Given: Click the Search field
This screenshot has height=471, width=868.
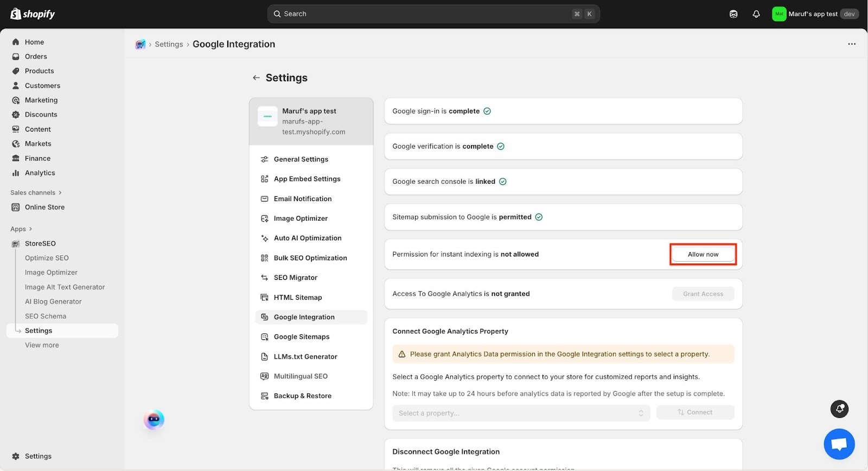Looking at the screenshot, I should click(433, 14).
